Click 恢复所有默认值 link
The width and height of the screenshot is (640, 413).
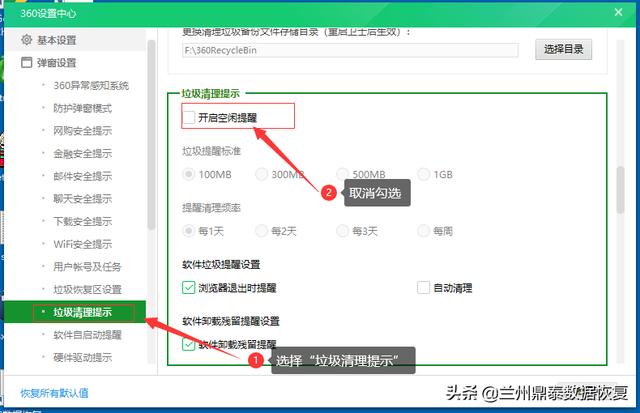[x=54, y=393]
